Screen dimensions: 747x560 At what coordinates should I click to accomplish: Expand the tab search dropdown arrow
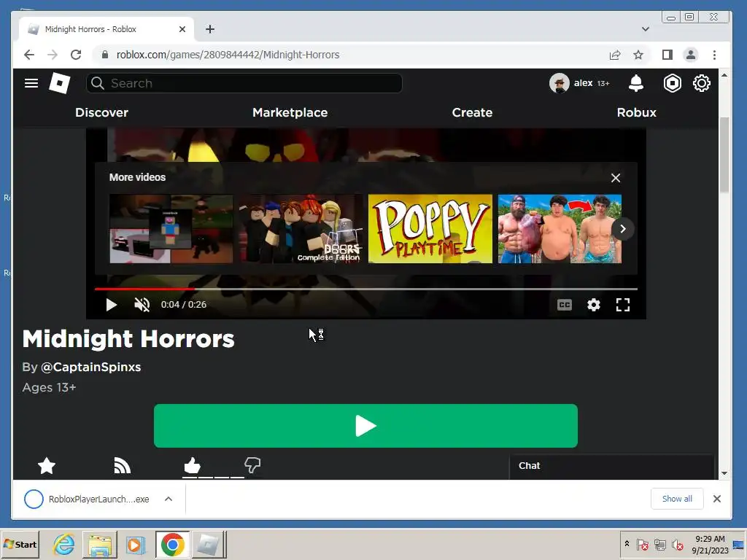pos(646,29)
